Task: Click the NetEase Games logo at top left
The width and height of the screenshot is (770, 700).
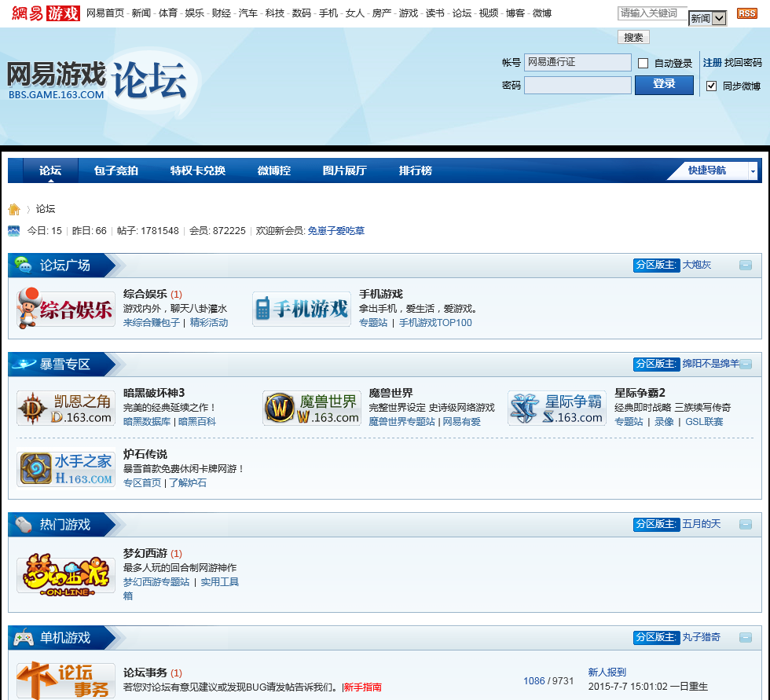Action: coord(46,13)
